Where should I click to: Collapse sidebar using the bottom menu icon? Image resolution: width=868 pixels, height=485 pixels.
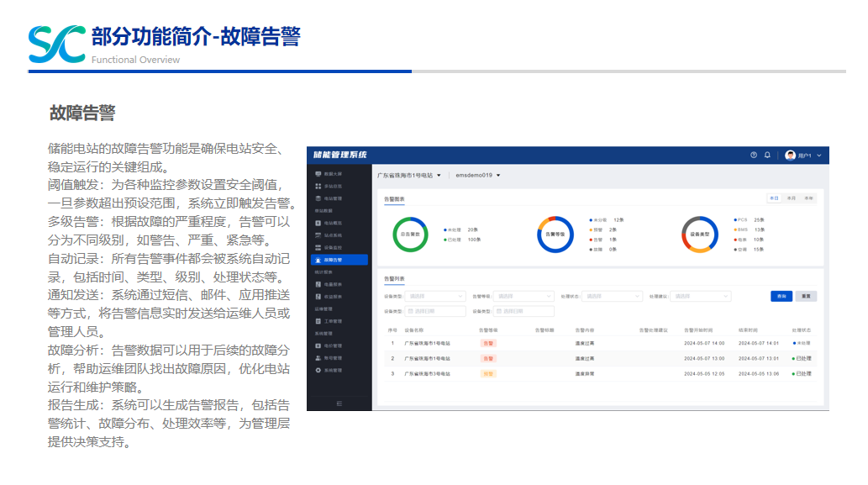[x=339, y=403]
